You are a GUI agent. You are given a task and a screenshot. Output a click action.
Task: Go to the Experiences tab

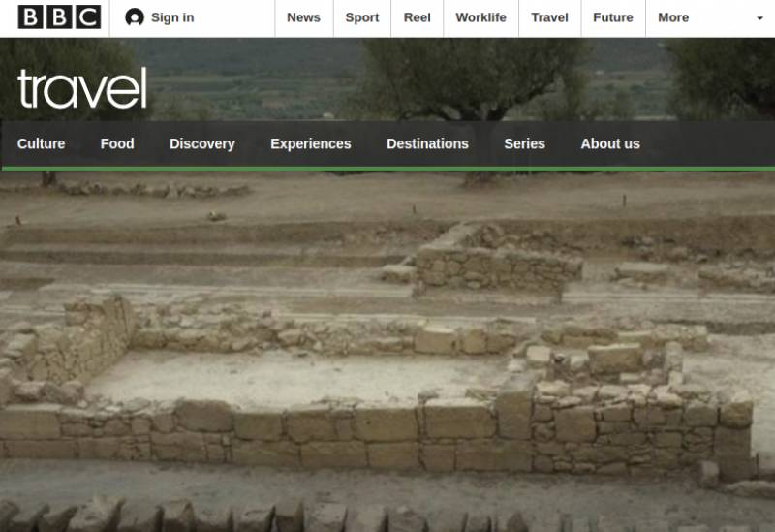(x=311, y=143)
